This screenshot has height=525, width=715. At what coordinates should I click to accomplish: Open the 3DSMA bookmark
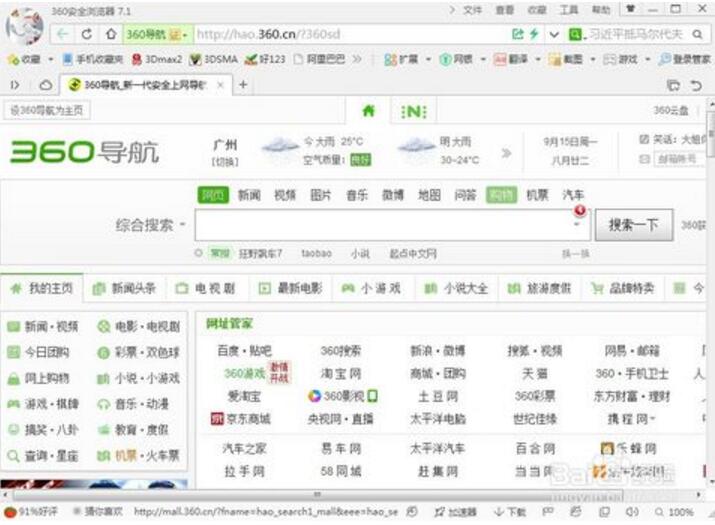[214, 59]
